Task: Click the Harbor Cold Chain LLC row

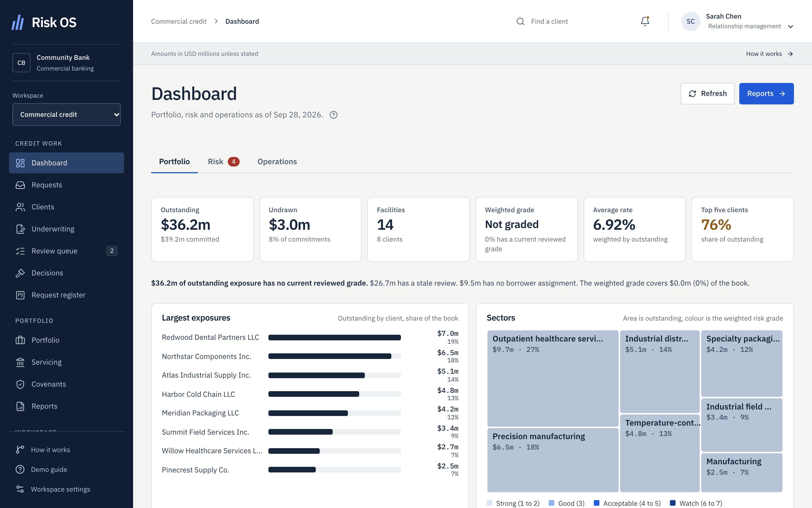Action: [x=310, y=394]
